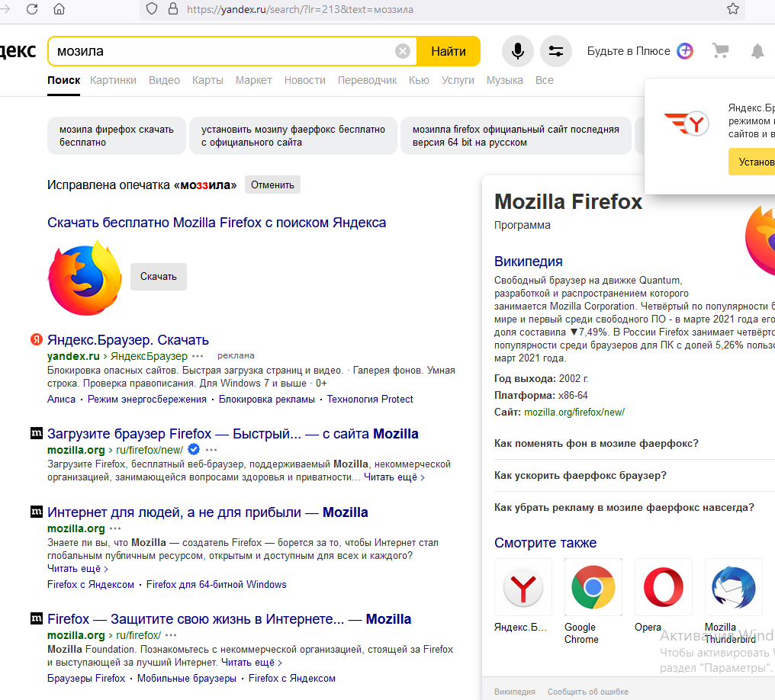Click Читать ещё under Mozilla Foundation snippet
Image resolution: width=775 pixels, height=700 pixels.
tap(252, 663)
